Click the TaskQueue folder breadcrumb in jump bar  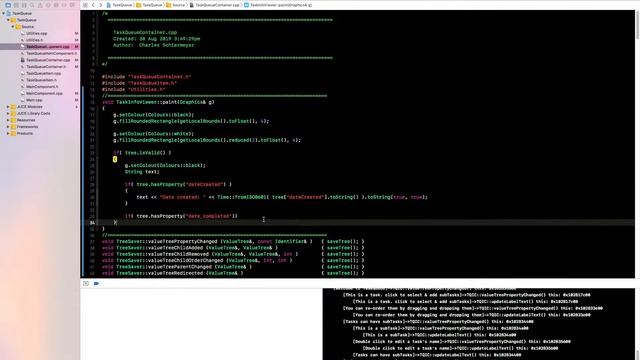tap(149, 5)
